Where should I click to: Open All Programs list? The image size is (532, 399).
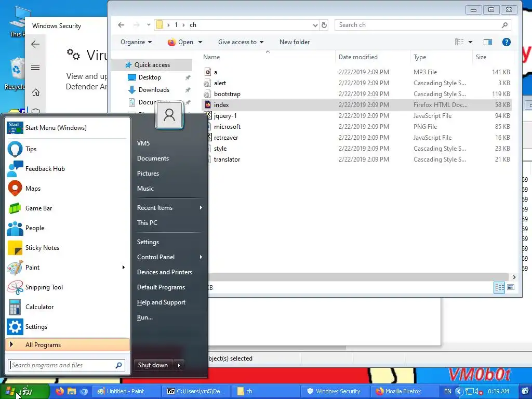point(68,345)
